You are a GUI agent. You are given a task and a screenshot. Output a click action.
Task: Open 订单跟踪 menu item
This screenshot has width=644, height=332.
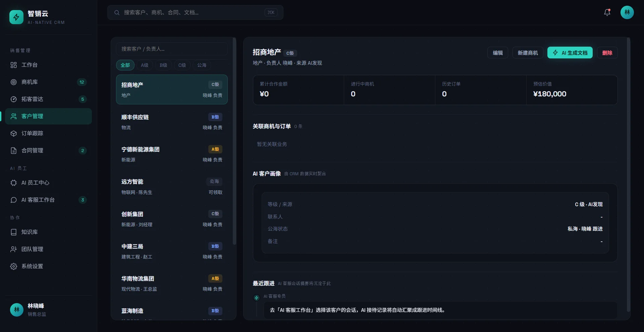coord(48,133)
